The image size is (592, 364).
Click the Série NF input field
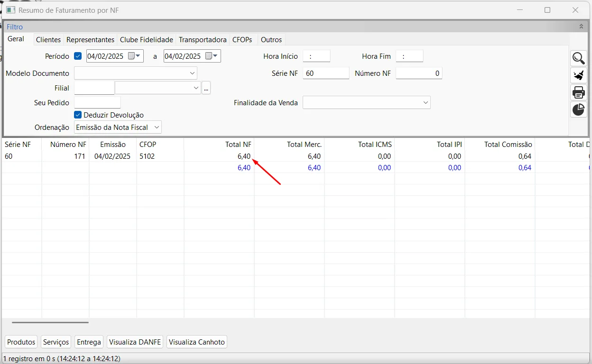pyautogui.click(x=325, y=73)
